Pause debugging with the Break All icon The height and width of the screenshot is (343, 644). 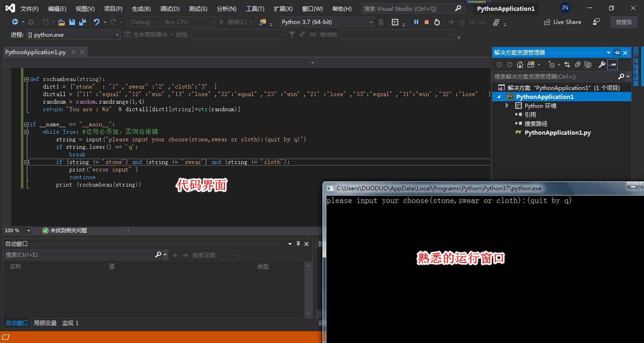pos(416,22)
